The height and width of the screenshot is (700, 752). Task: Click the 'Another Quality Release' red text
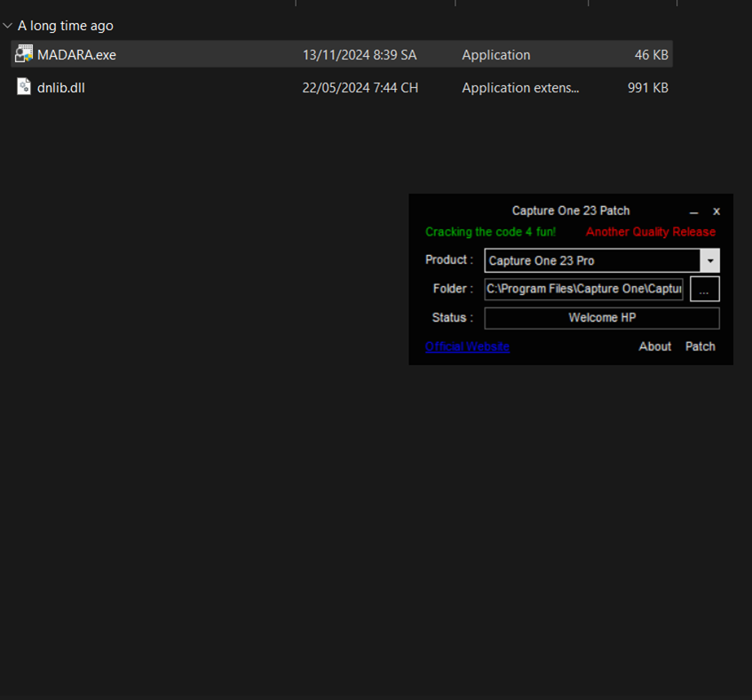tap(651, 232)
